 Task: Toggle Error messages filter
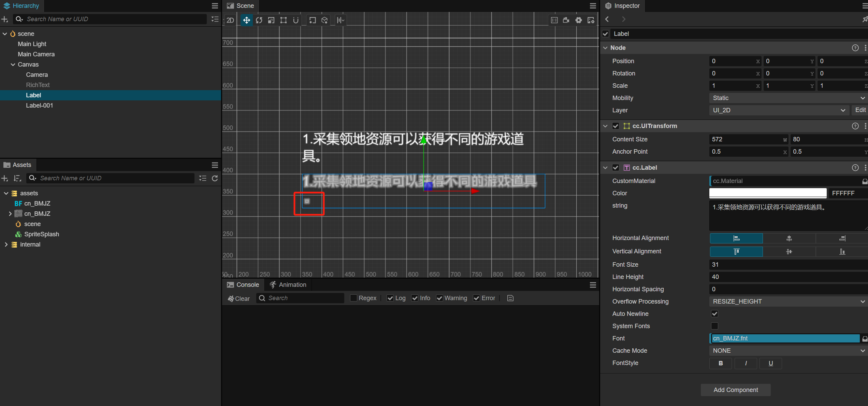coord(476,298)
